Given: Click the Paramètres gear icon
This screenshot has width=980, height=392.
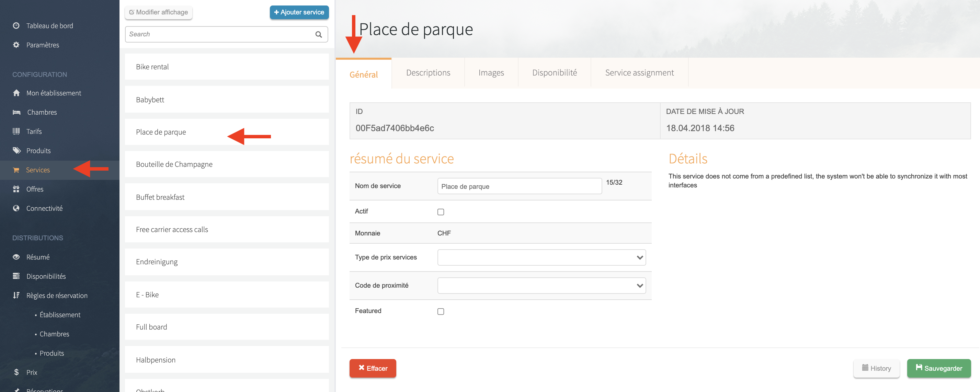Looking at the screenshot, I should (16, 45).
